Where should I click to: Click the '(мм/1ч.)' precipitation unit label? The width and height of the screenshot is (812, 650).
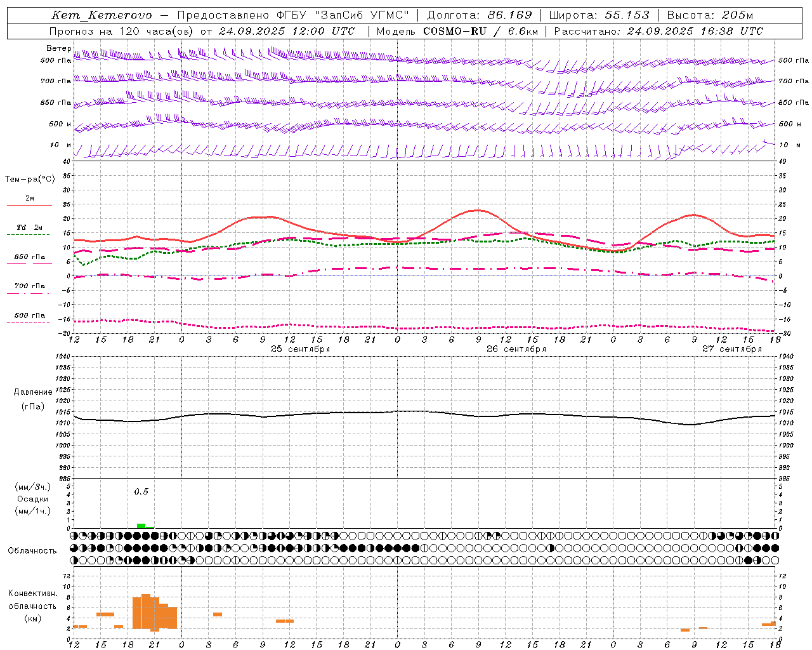[33, 511]
